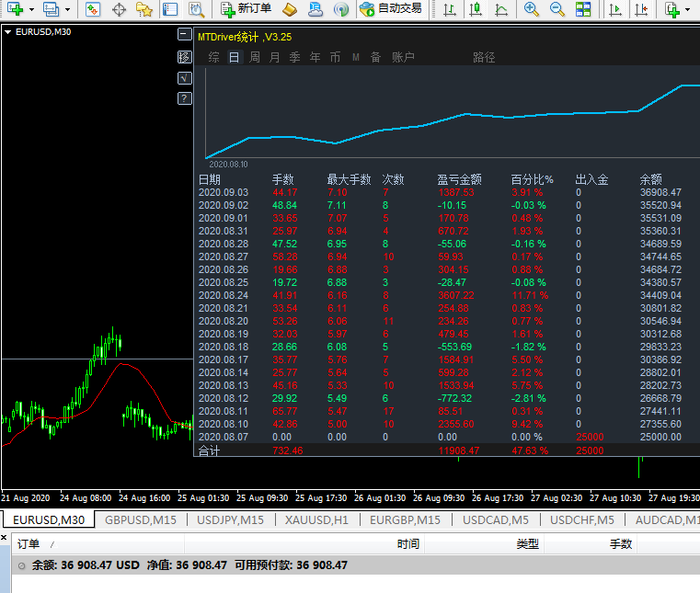Click the zoom out magnifier
Image resolution: width=700 pixels, height=593 pixels.
[x=557, y=9]
